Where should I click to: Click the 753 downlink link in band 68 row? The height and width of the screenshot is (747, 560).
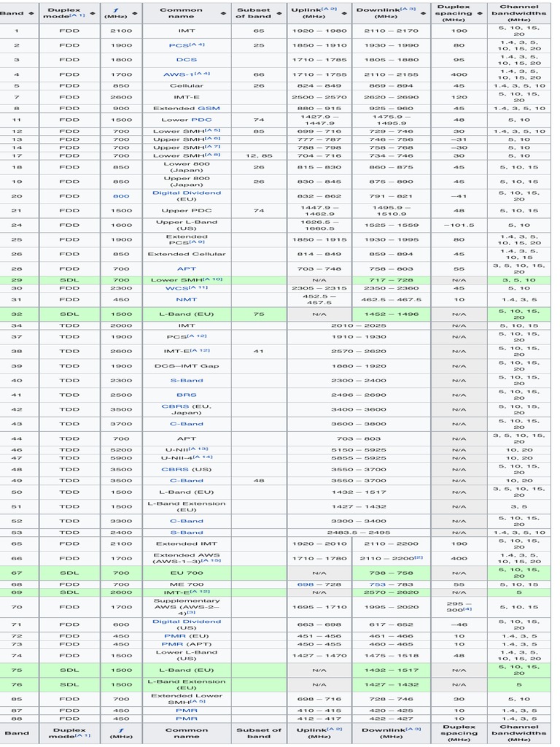[377, 584]
